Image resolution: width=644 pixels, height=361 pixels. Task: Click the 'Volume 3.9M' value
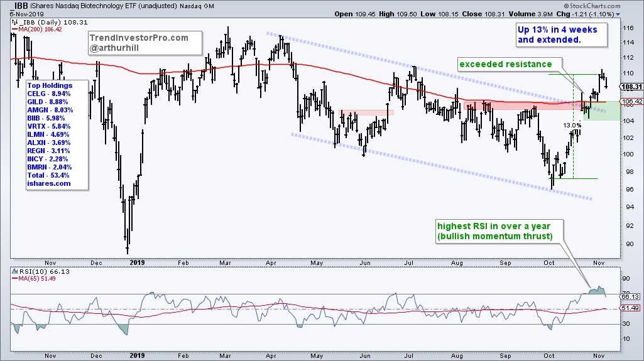pos(530,14)
